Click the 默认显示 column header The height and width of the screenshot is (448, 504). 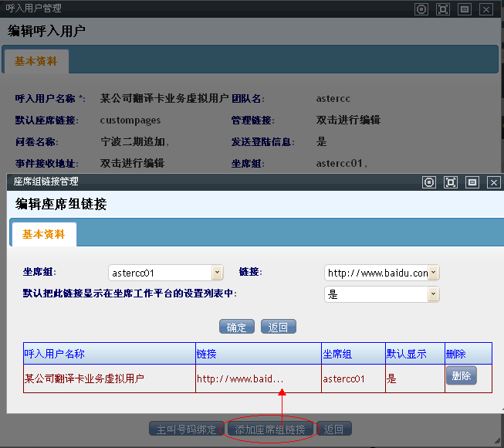click(407, 354)
